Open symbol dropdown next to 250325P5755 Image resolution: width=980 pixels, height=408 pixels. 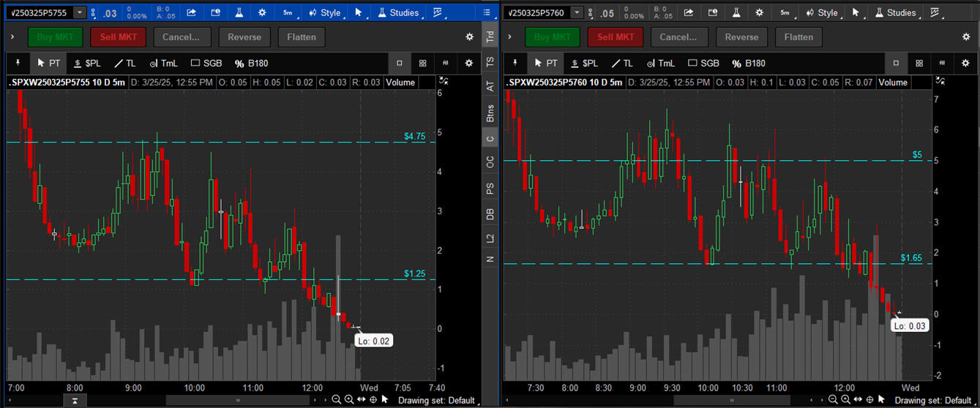(x=79, y=13)
